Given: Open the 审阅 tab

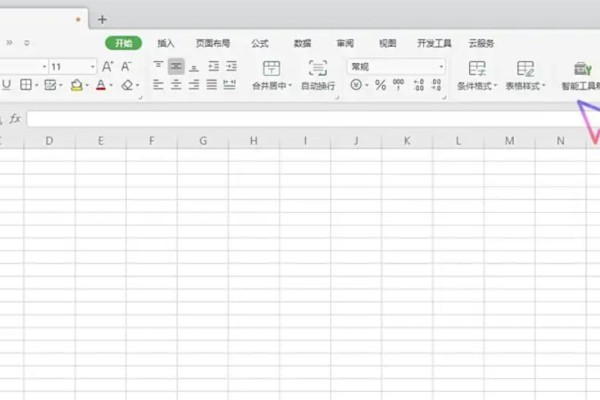Looking at the screenshot, I should (345, 43).
